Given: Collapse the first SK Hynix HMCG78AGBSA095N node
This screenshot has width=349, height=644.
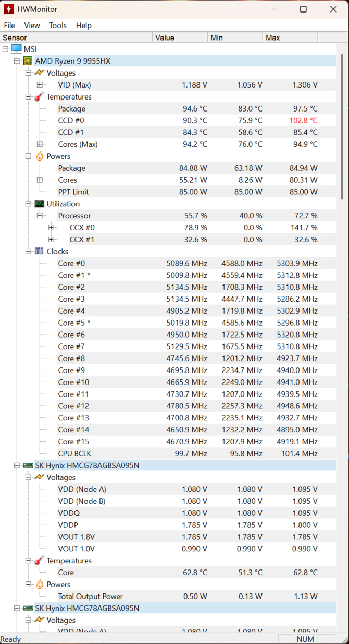Looking at the screenshot, I should tap(17, 465).
